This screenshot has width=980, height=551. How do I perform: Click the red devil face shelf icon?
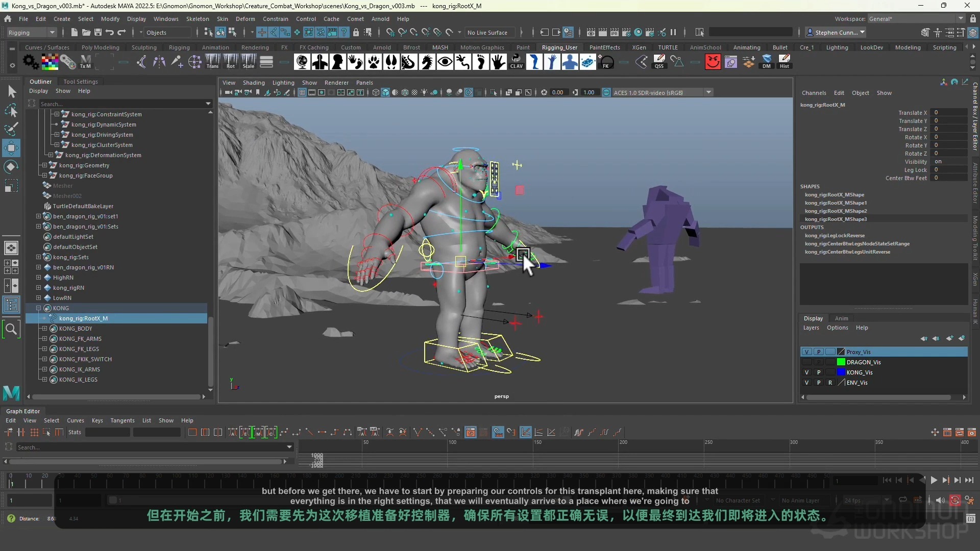coord(713,62)
